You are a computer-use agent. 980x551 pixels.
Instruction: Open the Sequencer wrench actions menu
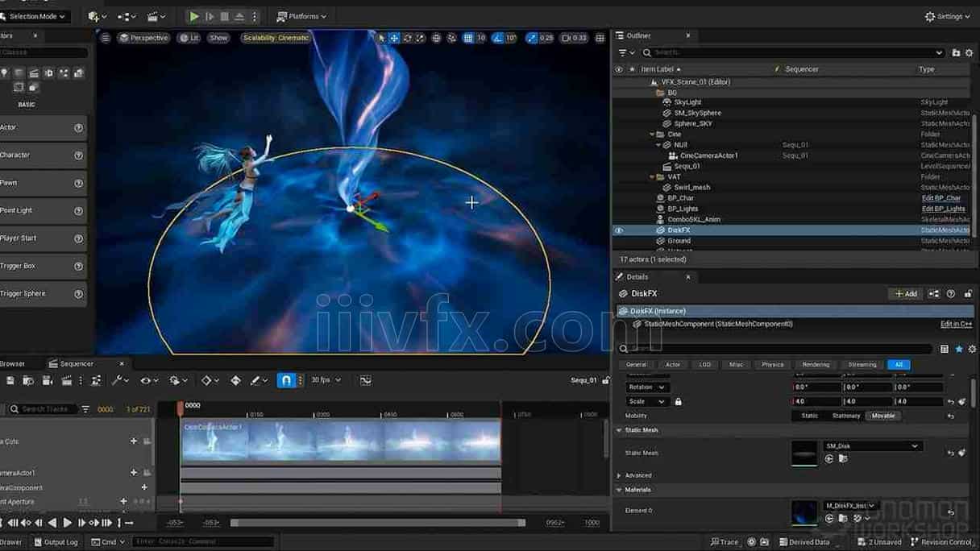[x=121, y=380]
